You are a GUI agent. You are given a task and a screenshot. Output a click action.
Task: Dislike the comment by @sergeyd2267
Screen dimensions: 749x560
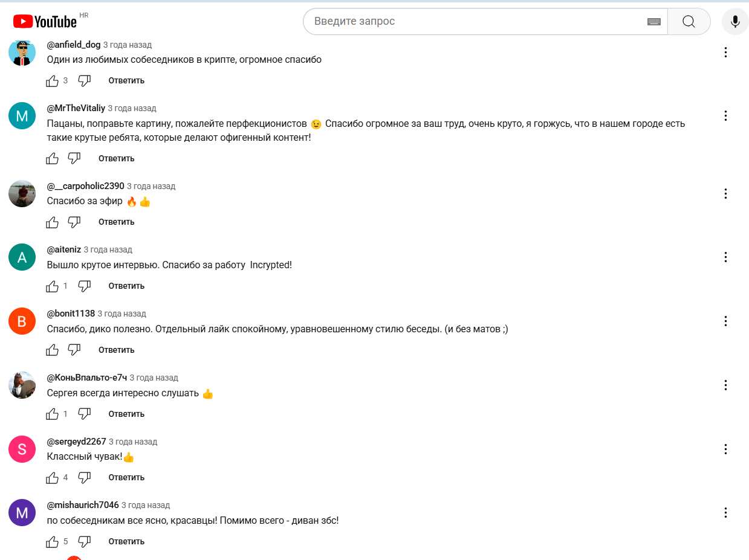click(85, 477)
